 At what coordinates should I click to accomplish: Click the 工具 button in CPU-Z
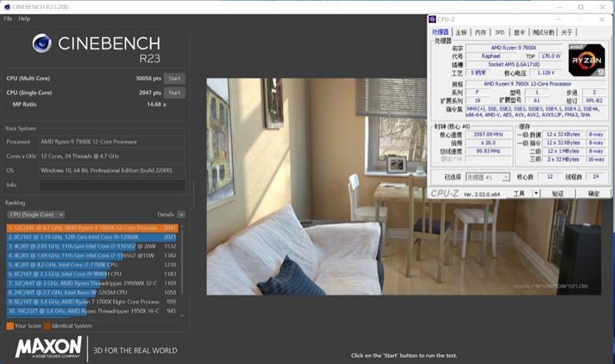coord(519,194)
